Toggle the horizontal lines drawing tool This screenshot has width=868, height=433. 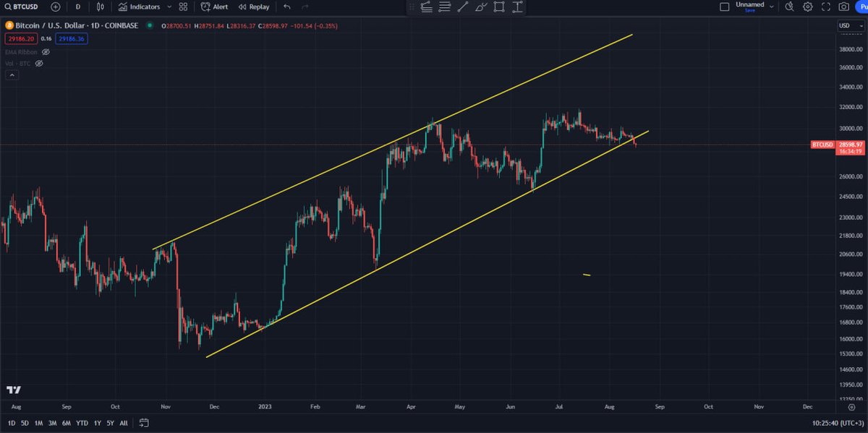tap(445, 7)
